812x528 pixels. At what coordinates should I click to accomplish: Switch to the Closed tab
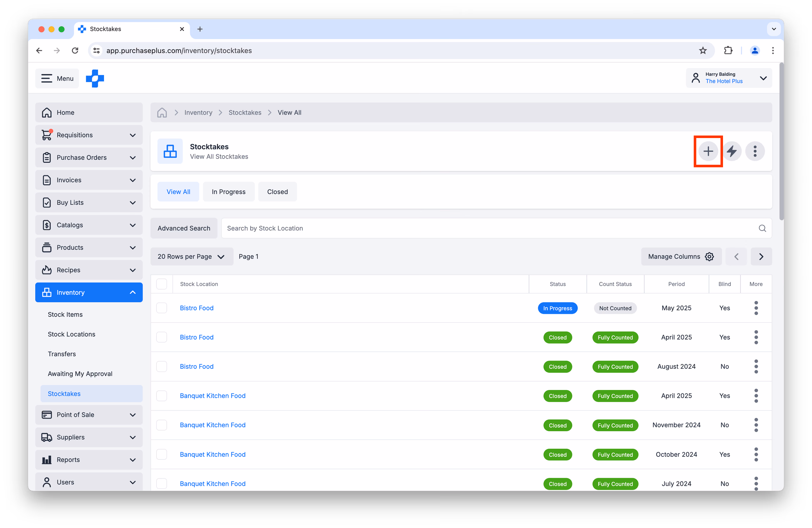click(x=277, y=192)
